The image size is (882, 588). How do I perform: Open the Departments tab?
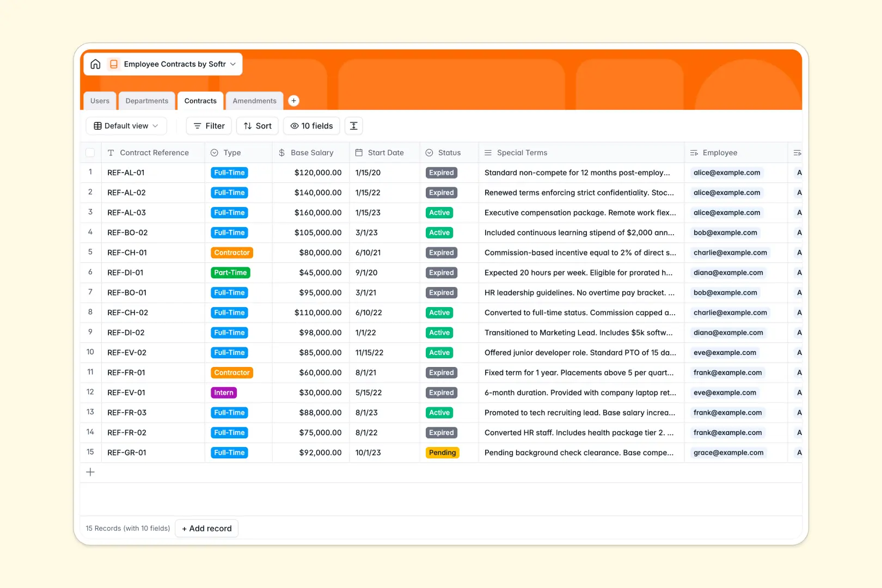[147, 101]
